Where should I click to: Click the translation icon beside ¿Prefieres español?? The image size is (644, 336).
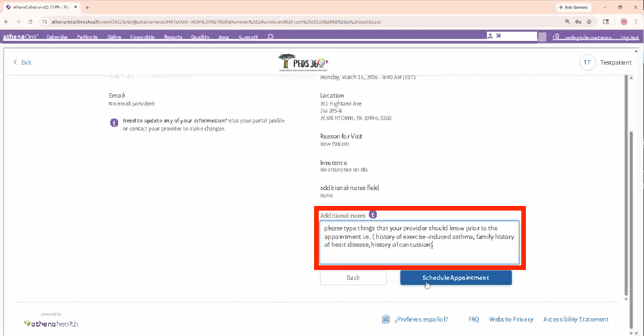[385, 319]
